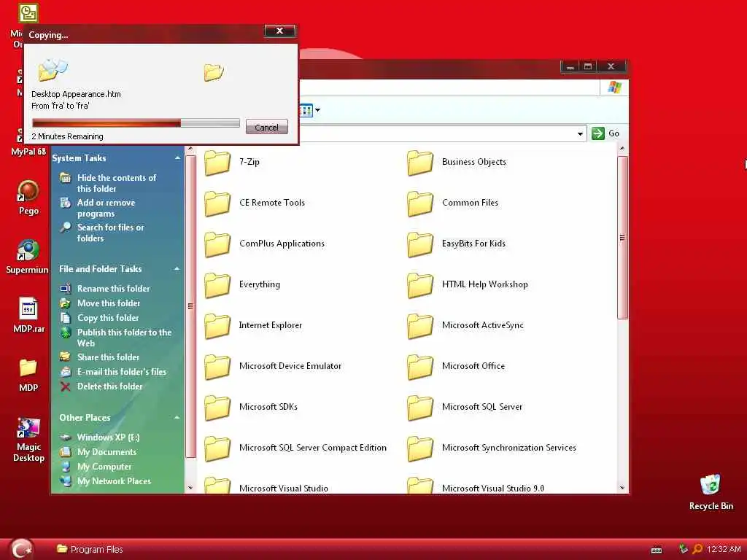Click Share this folder link
This screenshot has width=747, height=560.
(x=108, y=357)
